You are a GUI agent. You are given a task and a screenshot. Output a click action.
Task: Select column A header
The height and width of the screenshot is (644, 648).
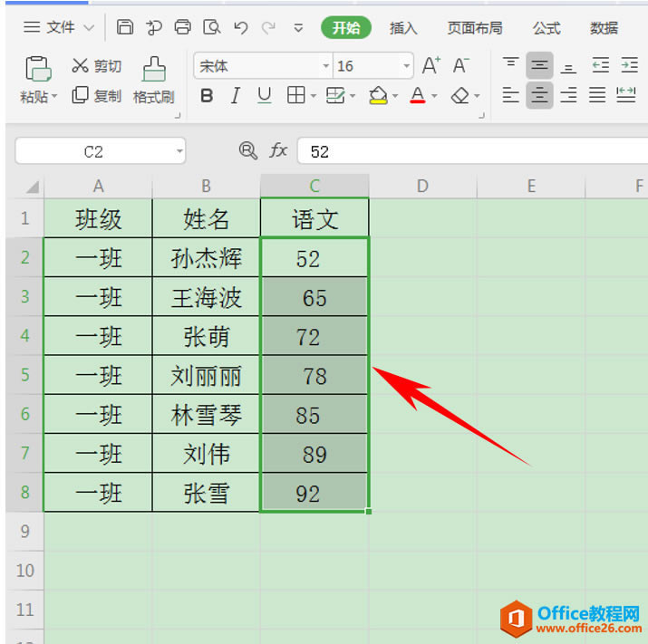coord(98,186)
